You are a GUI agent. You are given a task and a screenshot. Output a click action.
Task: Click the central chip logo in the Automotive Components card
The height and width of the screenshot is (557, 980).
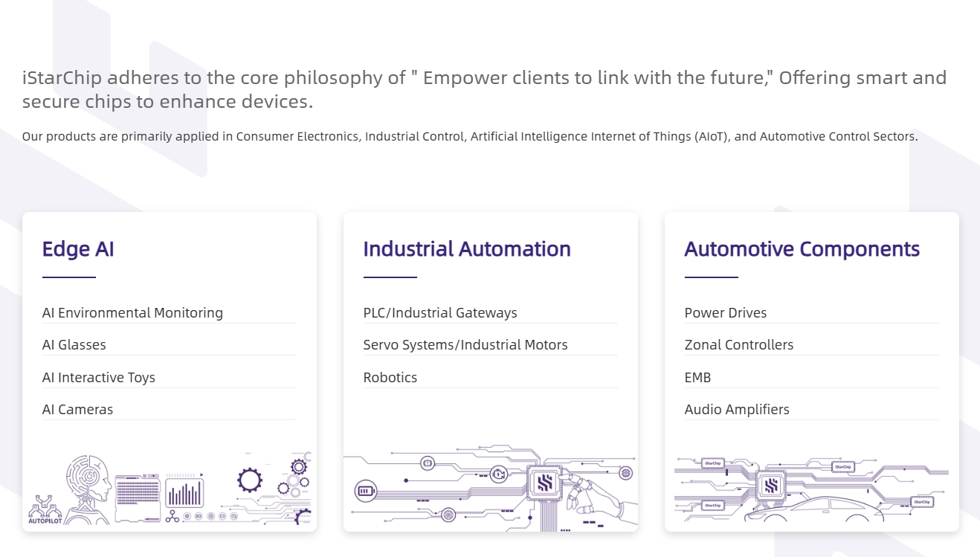771,486
